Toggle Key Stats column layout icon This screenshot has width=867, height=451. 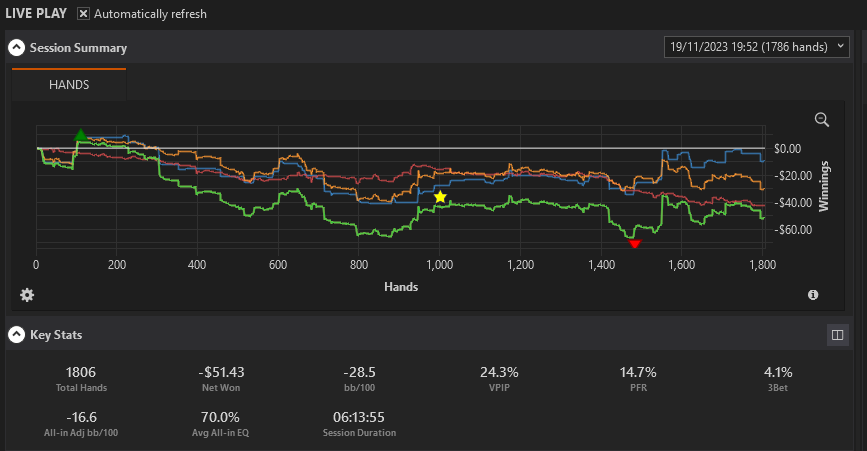[x=837, y=335]
